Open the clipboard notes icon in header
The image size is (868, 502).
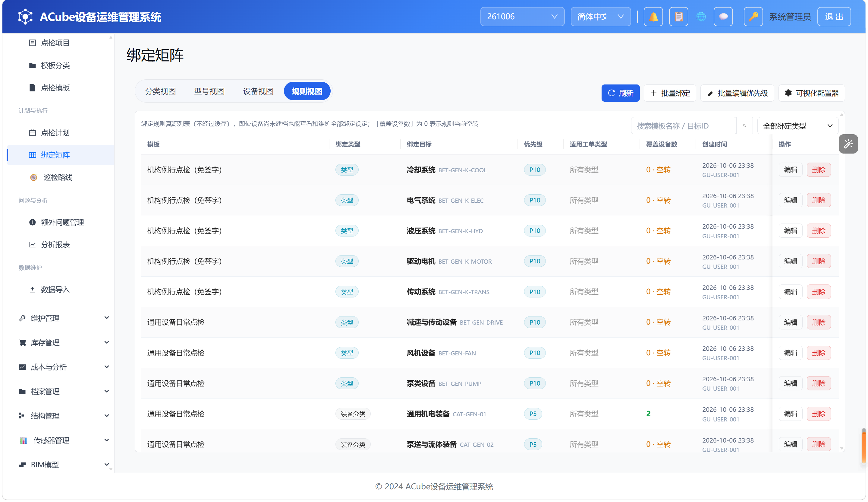[678, 17]
